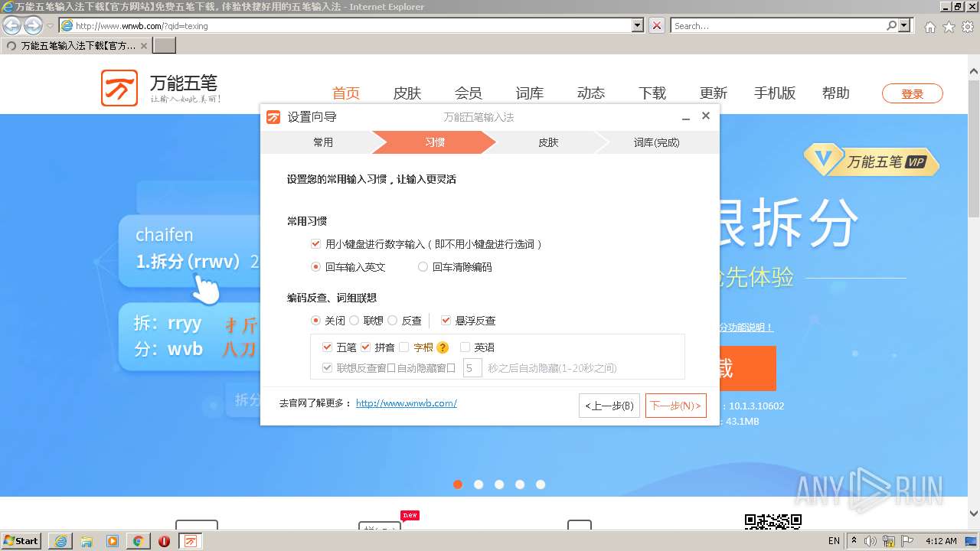Click the <上一步(B) button
Screen dimensions: 980x551
coord(609,406)
